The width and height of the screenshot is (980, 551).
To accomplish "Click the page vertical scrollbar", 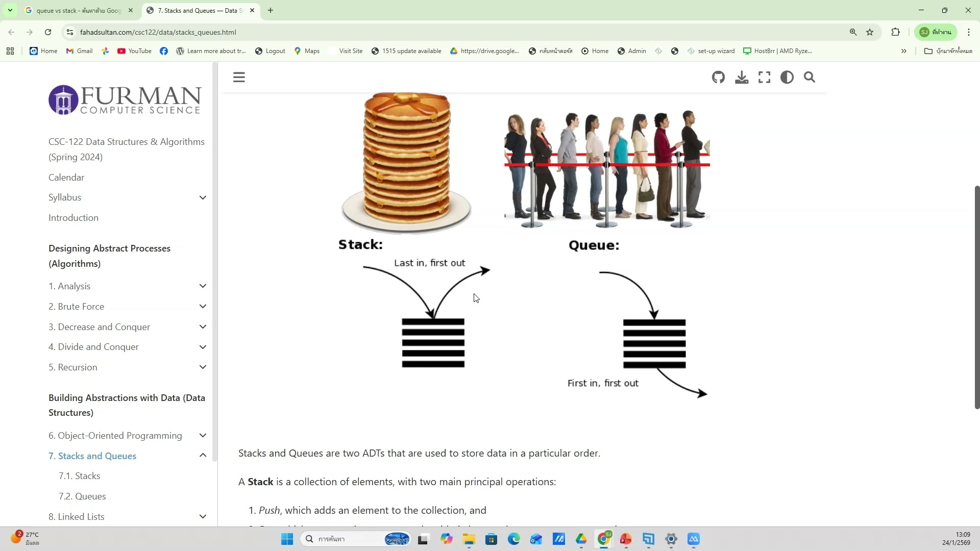I will 977,296.
